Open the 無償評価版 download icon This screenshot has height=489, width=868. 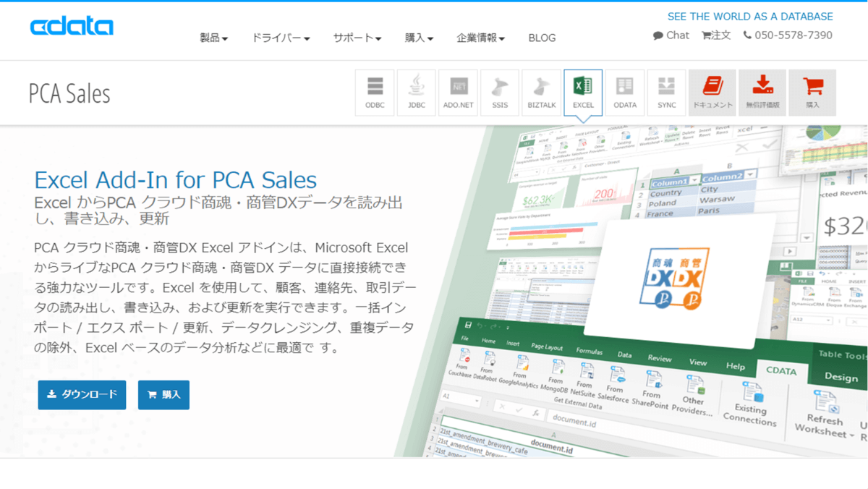pyautogui.click(x=762, y=93)
